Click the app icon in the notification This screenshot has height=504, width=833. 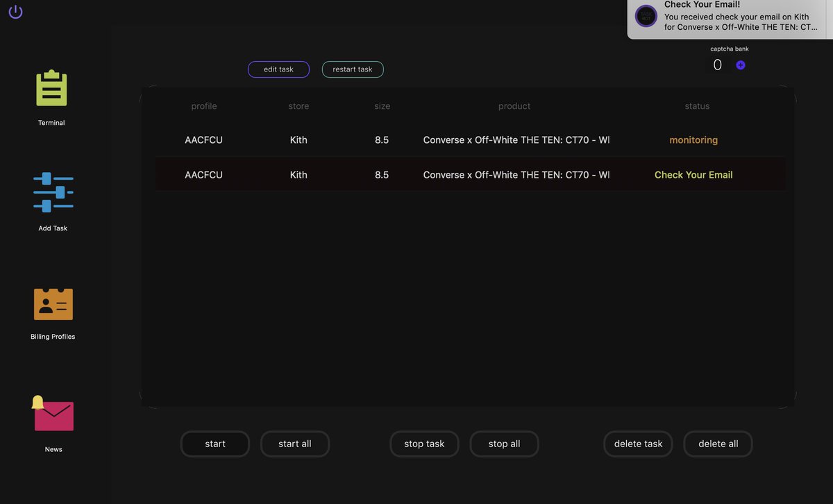646,16
